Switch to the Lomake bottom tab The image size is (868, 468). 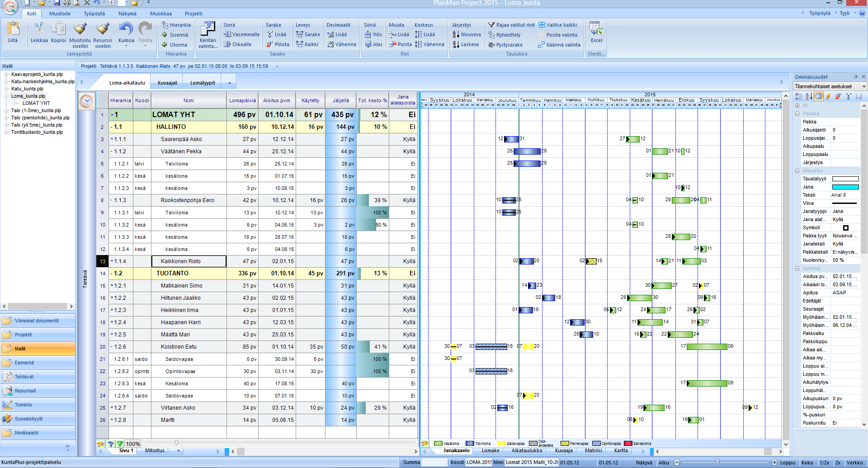click(x=491, y=450)
